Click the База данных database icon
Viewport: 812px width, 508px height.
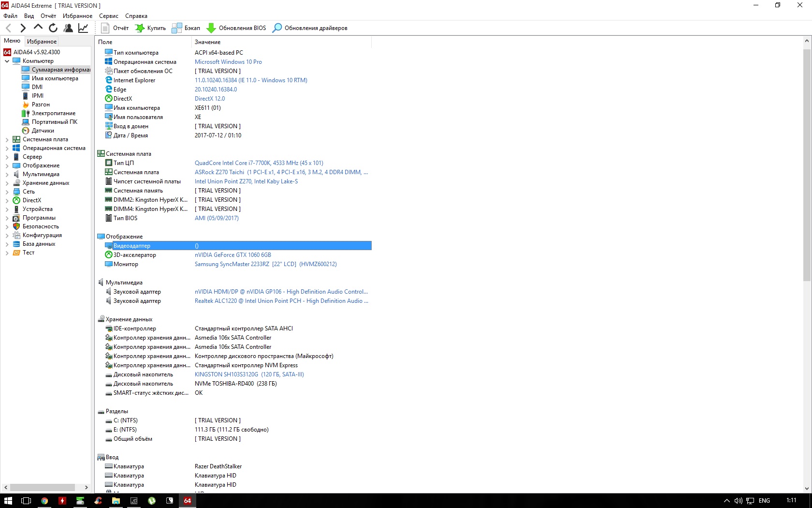(x=16, y=244)
